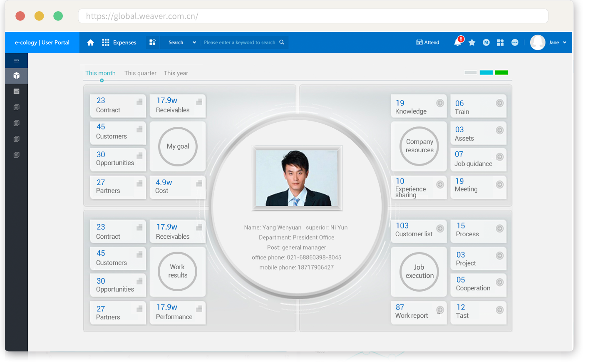This screenshot has height=364, width=593.
Task: Click Department: President Office text
Action: (296, 238)
